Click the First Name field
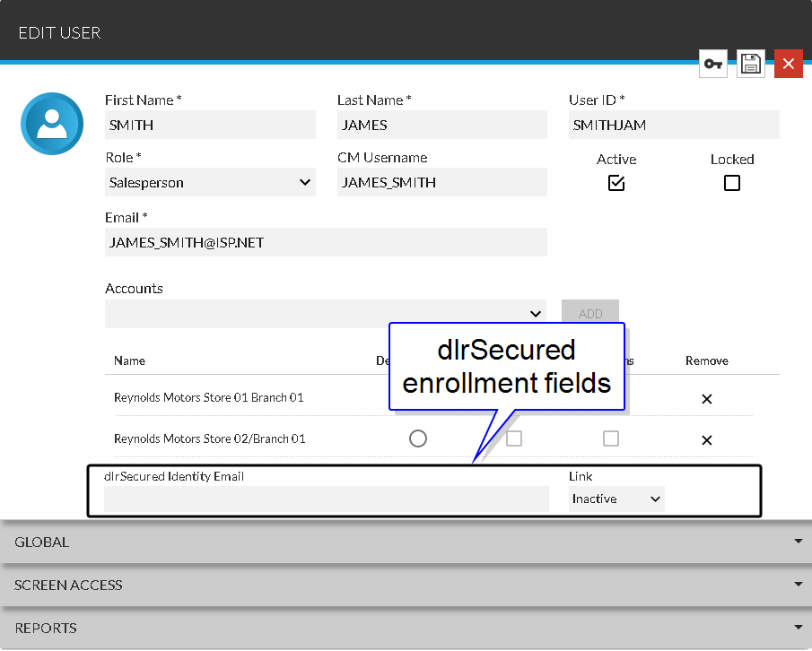 [x=210, y=126]
